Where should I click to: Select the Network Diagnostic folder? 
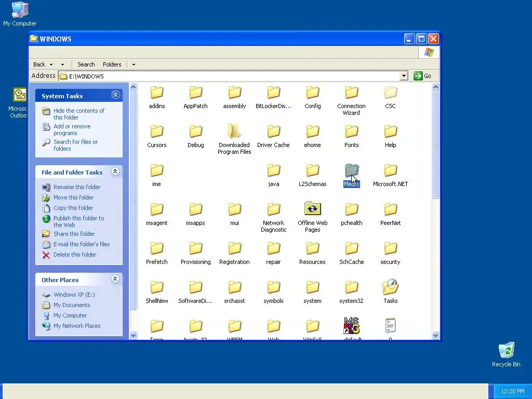(273, 218)
